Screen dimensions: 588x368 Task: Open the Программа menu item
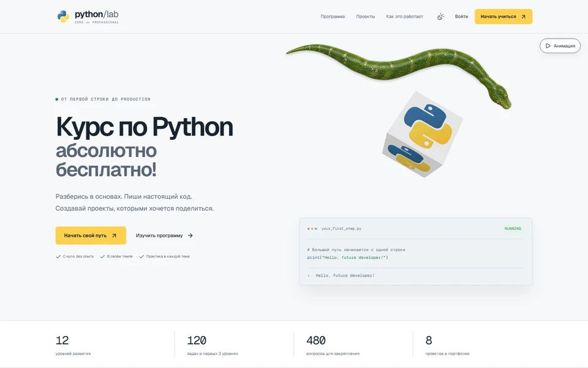tap(333, 17)
